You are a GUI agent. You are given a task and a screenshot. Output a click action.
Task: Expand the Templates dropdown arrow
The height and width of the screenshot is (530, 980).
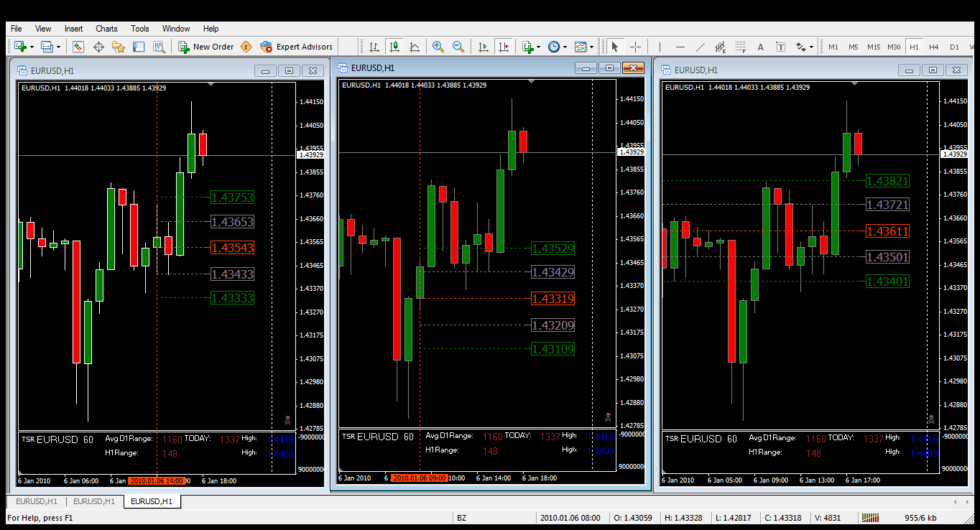(591, 47)
